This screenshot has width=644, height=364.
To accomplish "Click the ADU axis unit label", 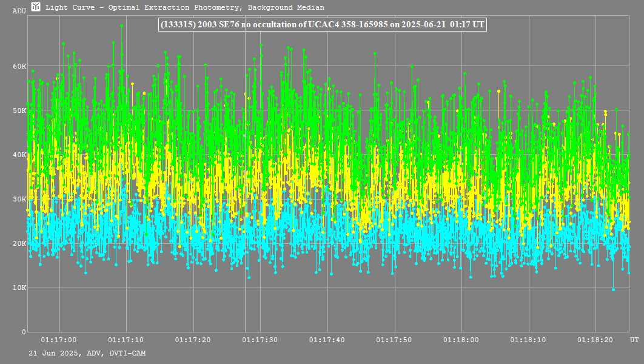I will 19,11.
